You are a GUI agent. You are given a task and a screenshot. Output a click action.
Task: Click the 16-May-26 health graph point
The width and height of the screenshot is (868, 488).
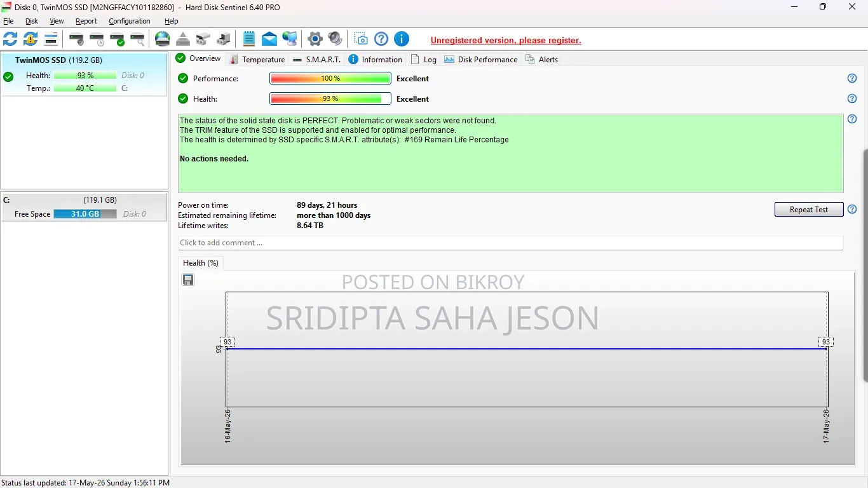pos(227,348)
